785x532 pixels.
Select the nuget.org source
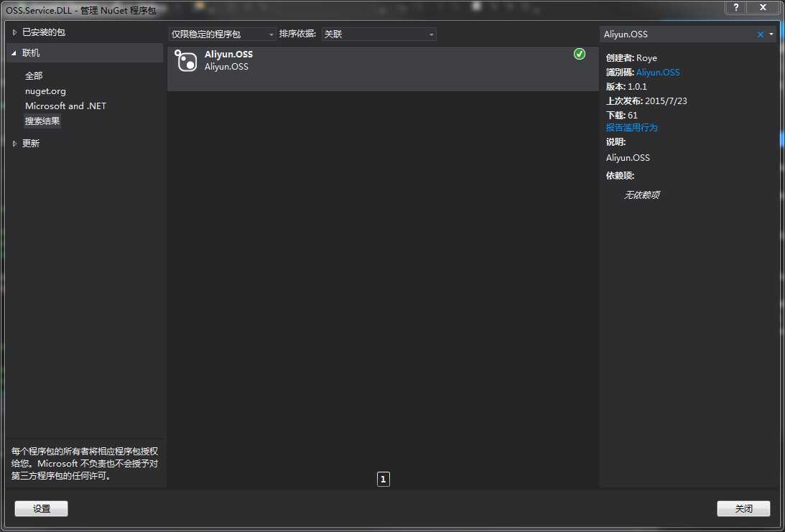pos(45,91)
